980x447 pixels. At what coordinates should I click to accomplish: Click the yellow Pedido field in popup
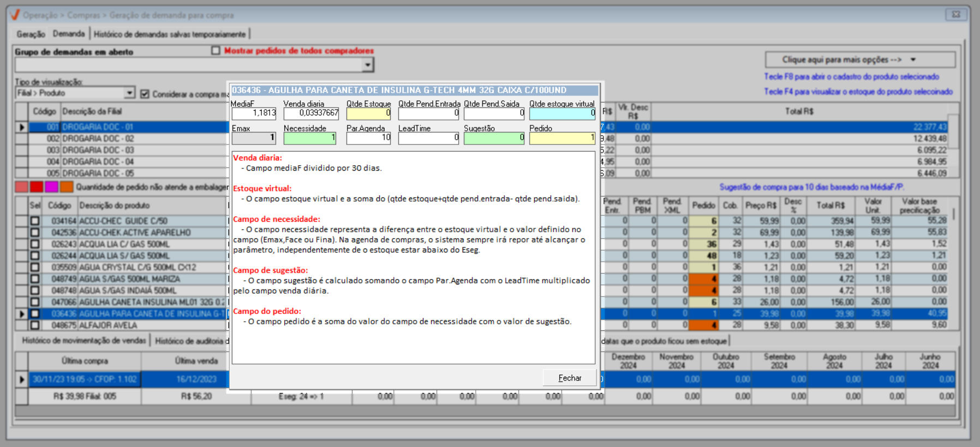click(x=563, y=138)
